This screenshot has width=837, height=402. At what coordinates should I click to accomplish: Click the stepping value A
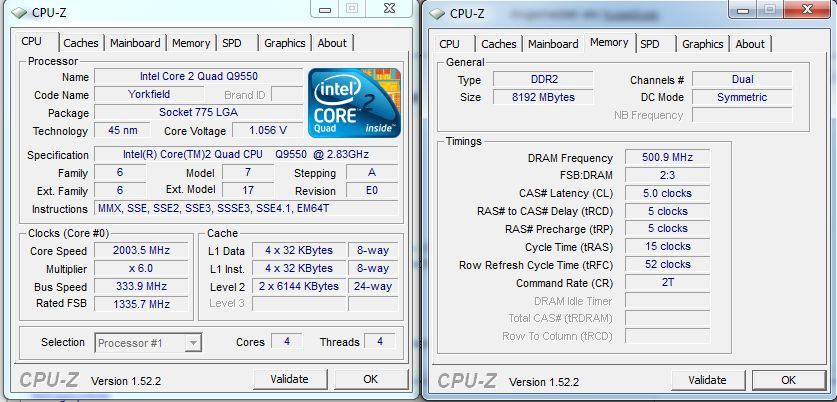point(372,172)
